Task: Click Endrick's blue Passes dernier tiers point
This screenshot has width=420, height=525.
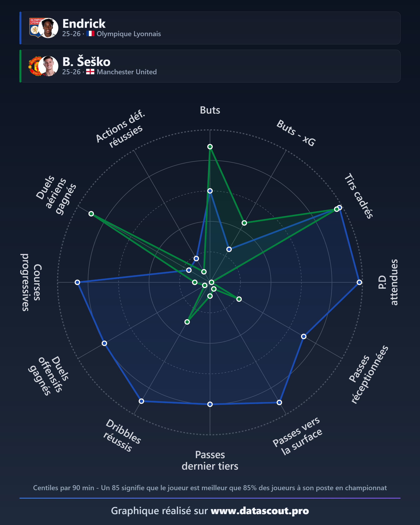Action: (x=210, y=404)
